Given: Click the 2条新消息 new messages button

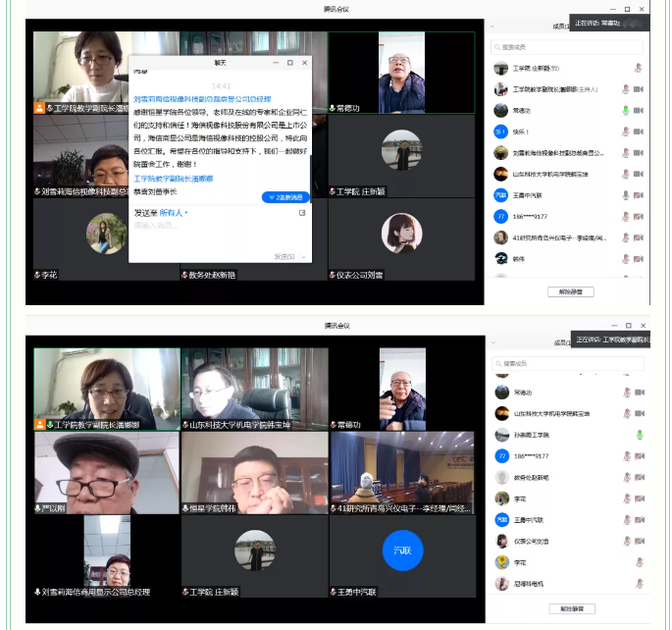Looking at the screenshot, I should [285, 197].
